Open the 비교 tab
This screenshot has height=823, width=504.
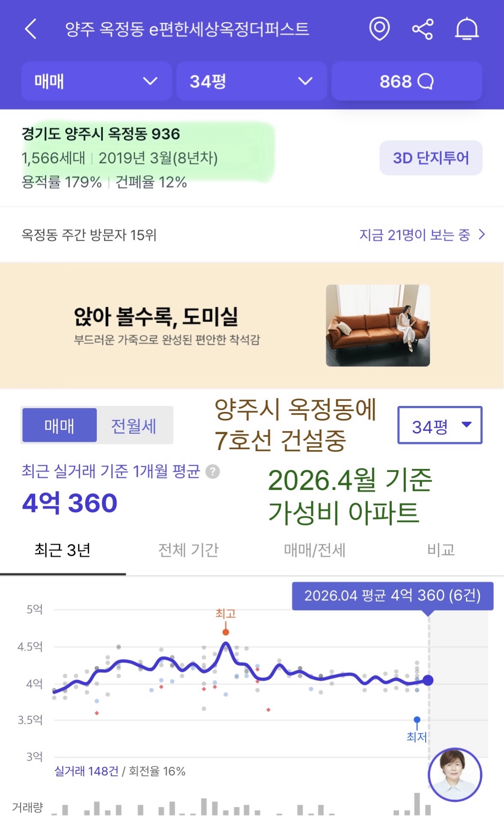click(441, 550)
